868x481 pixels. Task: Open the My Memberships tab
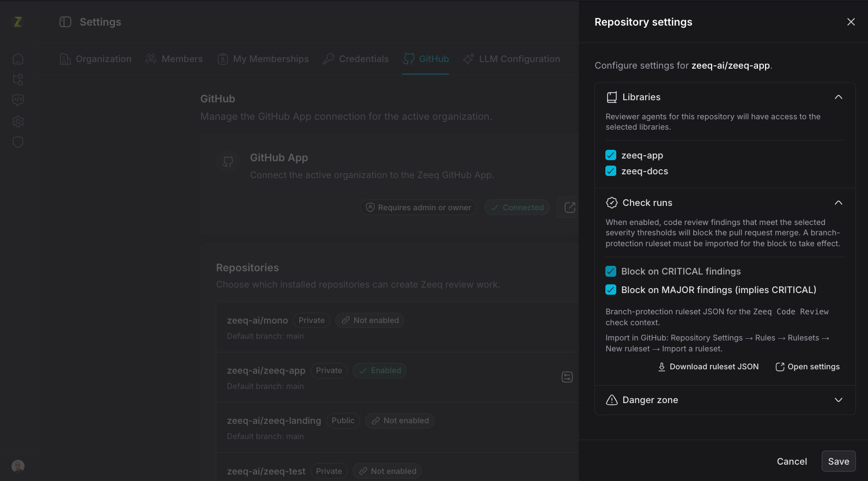[x=263, y=59]
